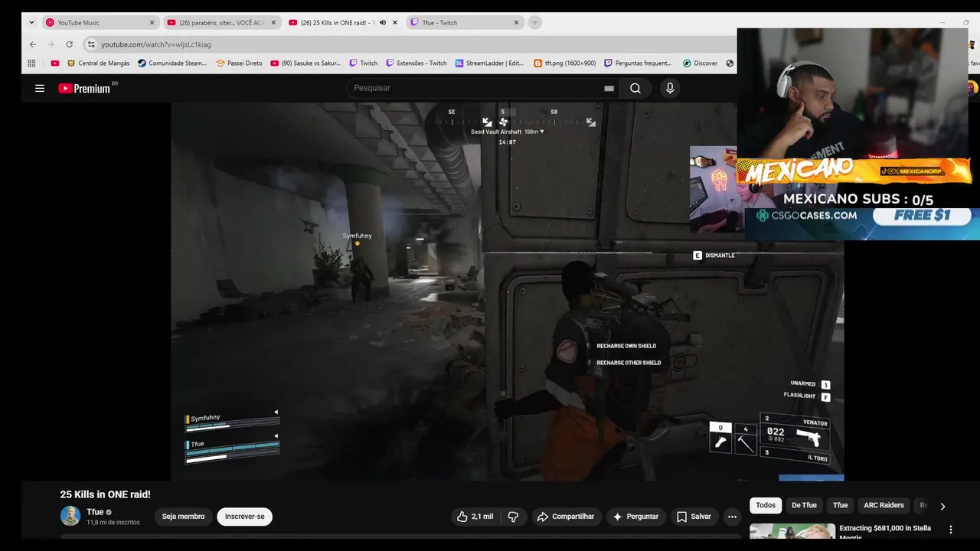
Task: Click the YouTube Premium logo
Action: point(84,88)
